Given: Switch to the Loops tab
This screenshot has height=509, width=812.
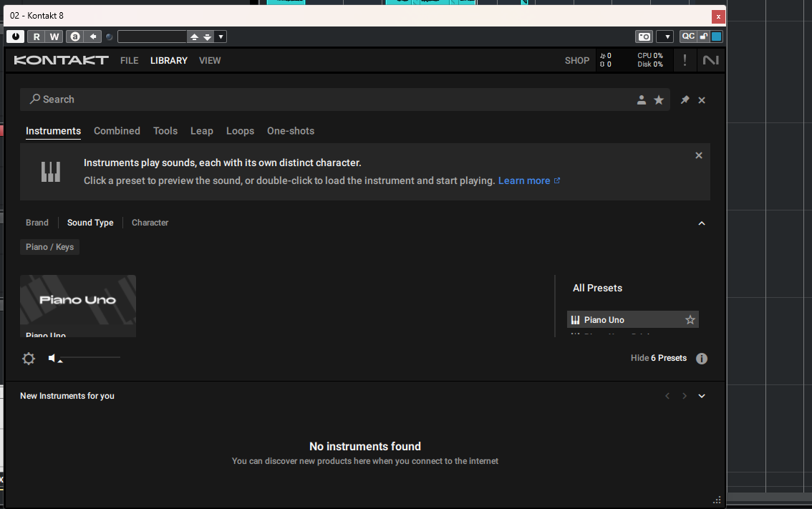Looking at the screenshot, I should (x=241, y=132).
